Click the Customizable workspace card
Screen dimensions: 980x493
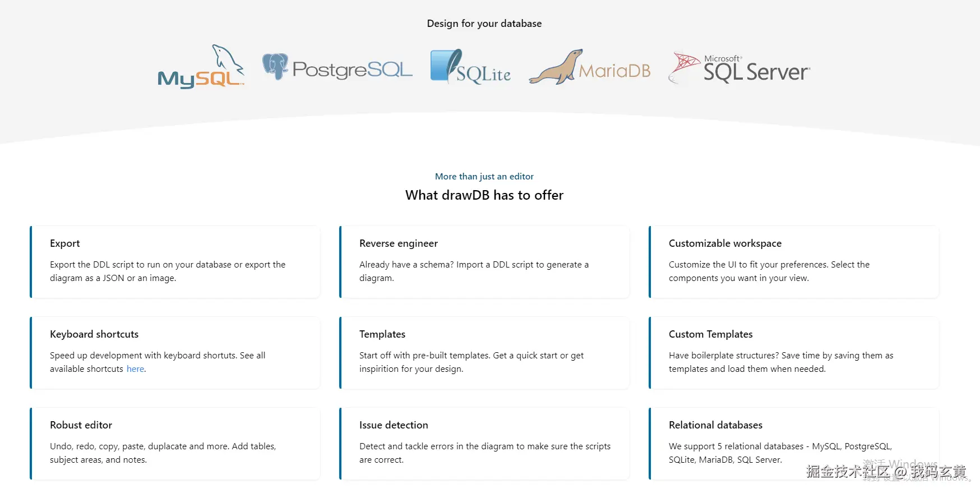794,262
